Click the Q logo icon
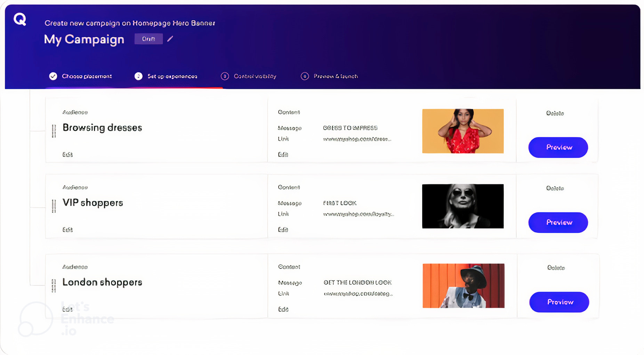This screenshot has width=644, height=355. tap(20, 19)
